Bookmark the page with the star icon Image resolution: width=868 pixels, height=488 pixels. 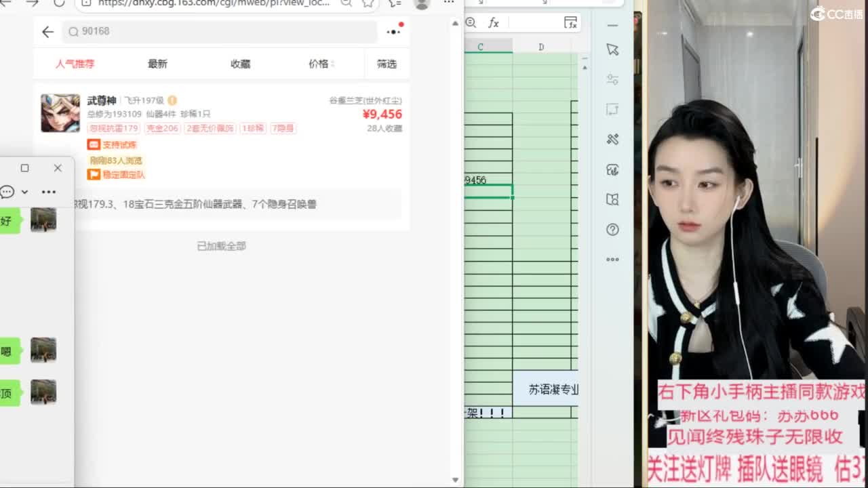[x=368, y=3]
